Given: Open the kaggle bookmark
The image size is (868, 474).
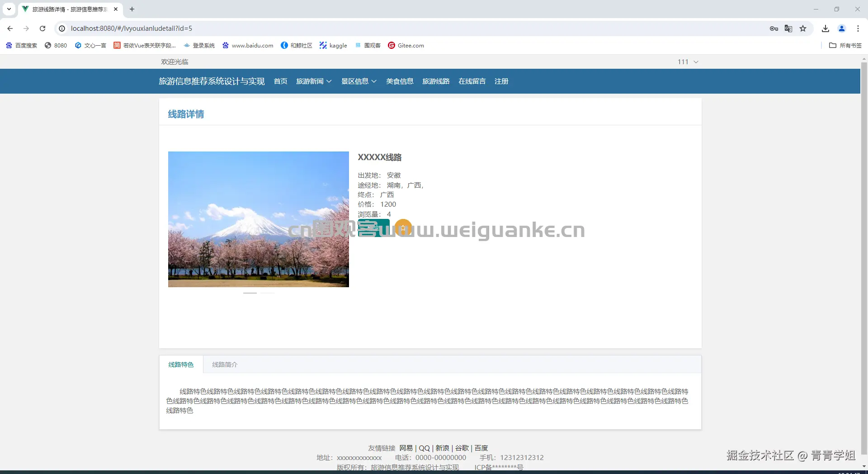Looking at the screenshot, I should pyautogui.click(x=333, y=45).
